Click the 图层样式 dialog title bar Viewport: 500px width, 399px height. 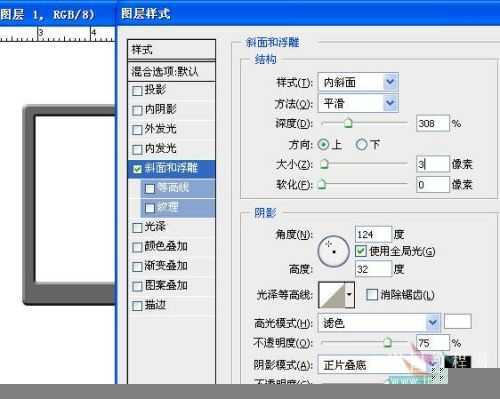308,13
